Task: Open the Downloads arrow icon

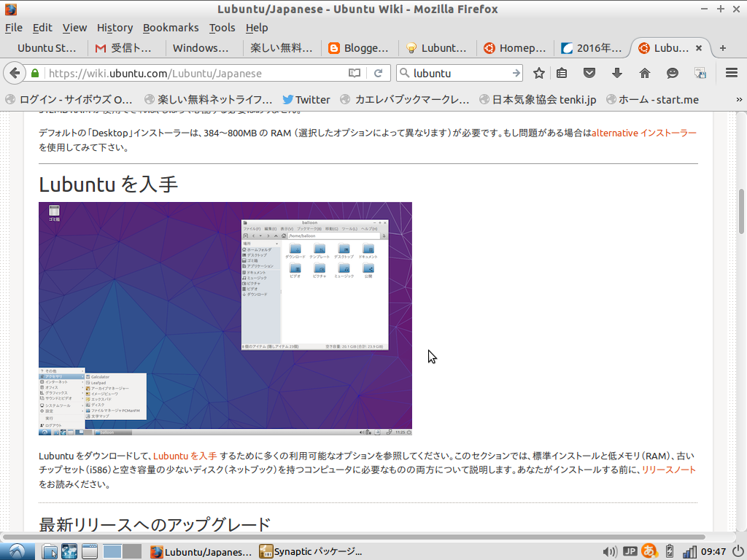Action: [617, 73]
